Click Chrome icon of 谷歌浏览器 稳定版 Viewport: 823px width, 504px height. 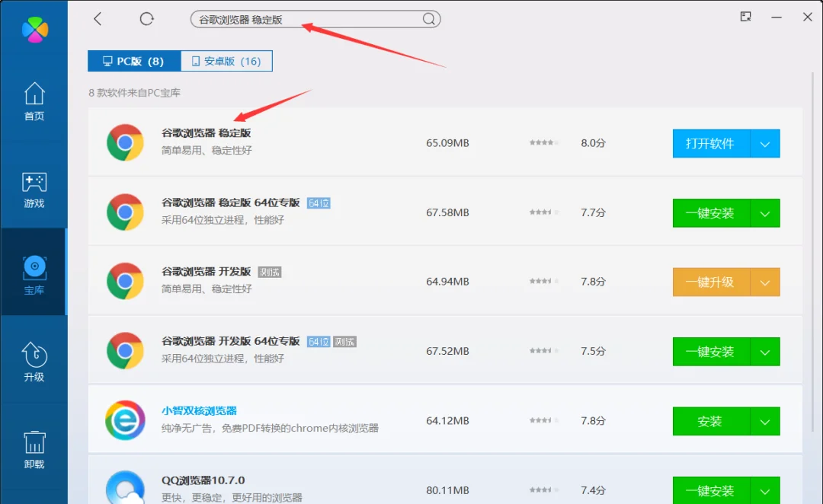[125, 142]
